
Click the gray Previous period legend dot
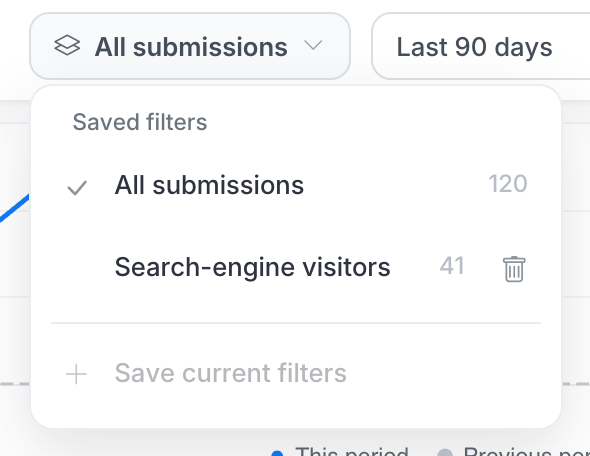(x=445, y=453)
